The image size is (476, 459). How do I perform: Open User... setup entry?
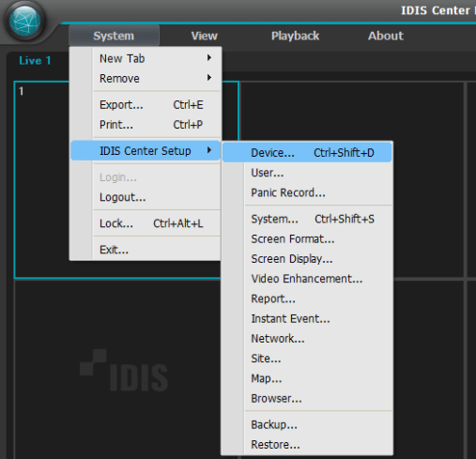pos(307,173)
